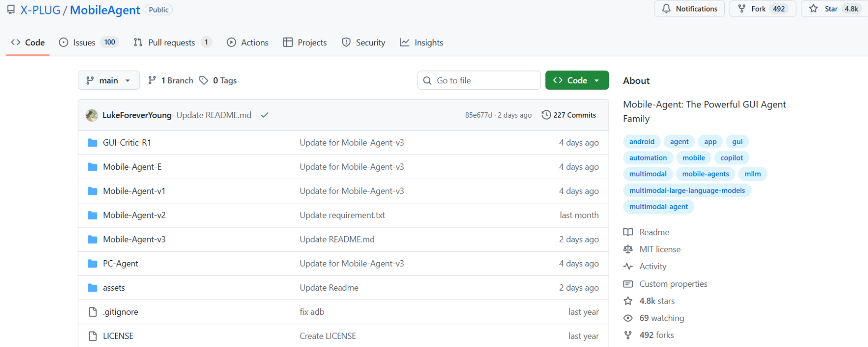Open the green Code dropdown
Image resolution: width=868 pixels, height=347 pixels.
coord(577,80)
